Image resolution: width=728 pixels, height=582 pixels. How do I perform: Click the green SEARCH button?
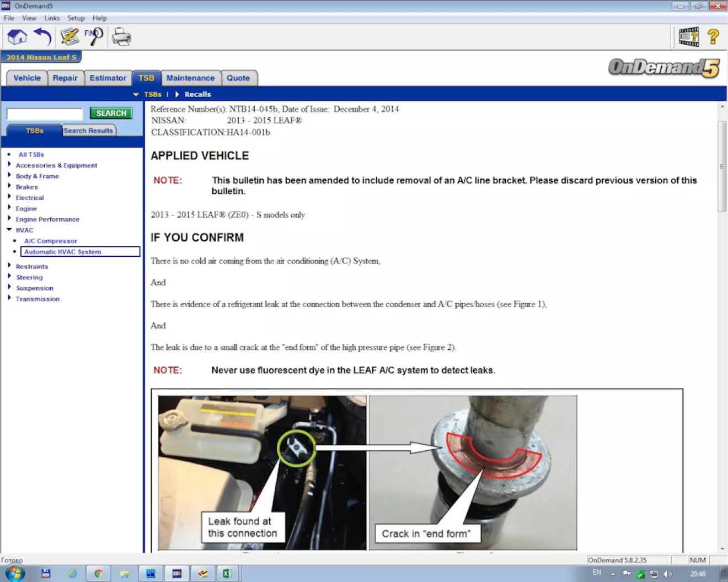click(x=111, y=114)
